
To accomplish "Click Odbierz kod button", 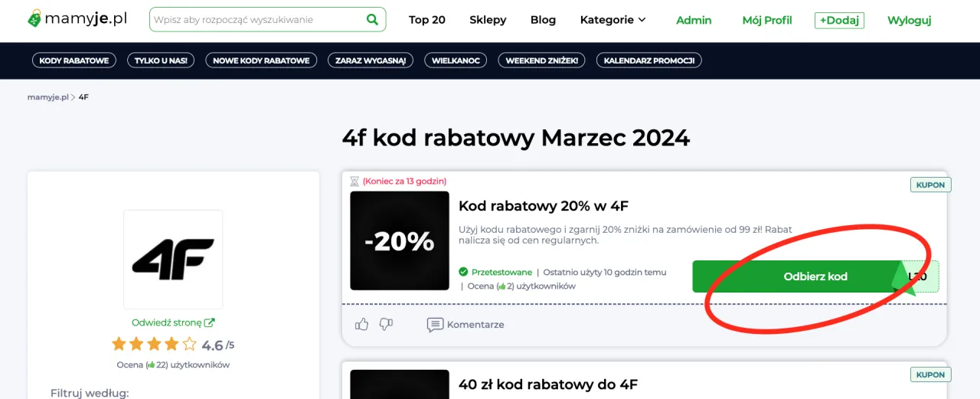I will (x=815, y=276).
